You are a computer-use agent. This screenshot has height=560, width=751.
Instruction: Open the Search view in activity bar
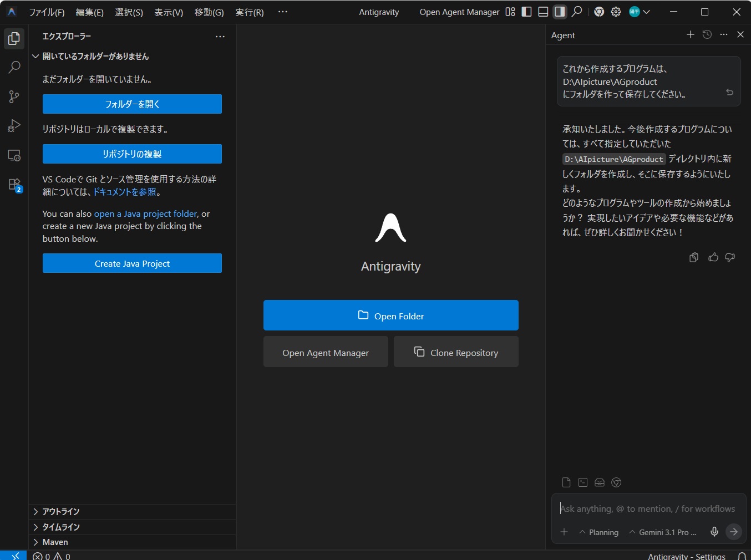pos(14,68)
